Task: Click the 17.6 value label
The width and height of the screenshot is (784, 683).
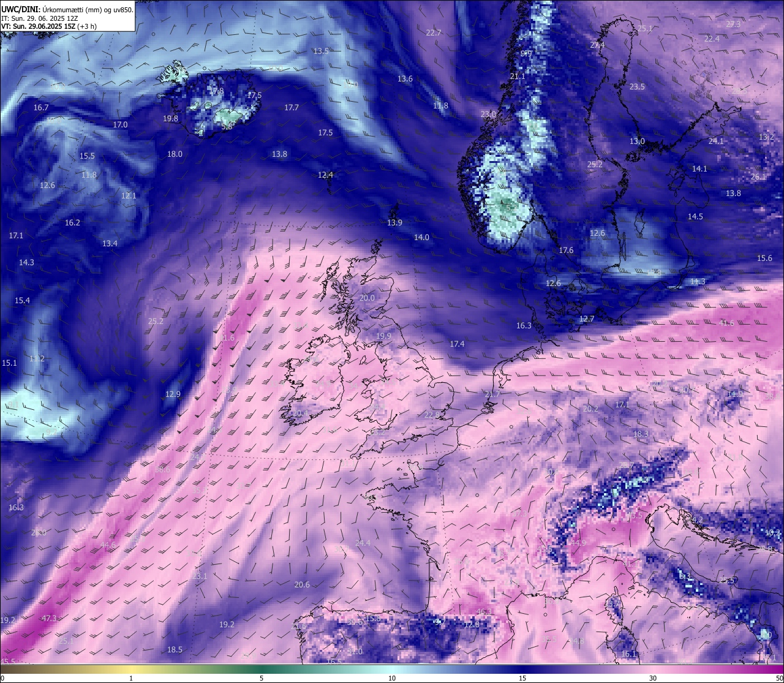Action: pos(566,251)
